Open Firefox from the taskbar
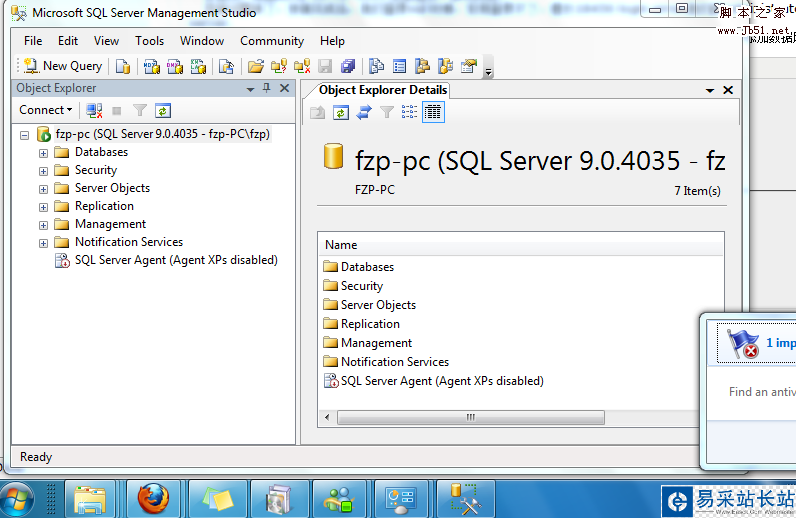 tap(153, 499)
